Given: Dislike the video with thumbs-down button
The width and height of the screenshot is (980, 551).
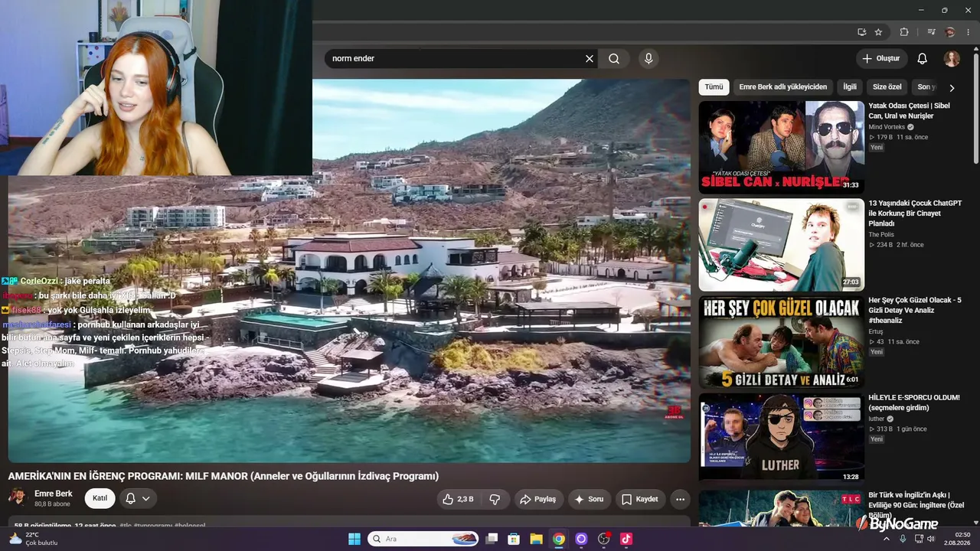Looking at the screenshot, I should click(495, 499).
